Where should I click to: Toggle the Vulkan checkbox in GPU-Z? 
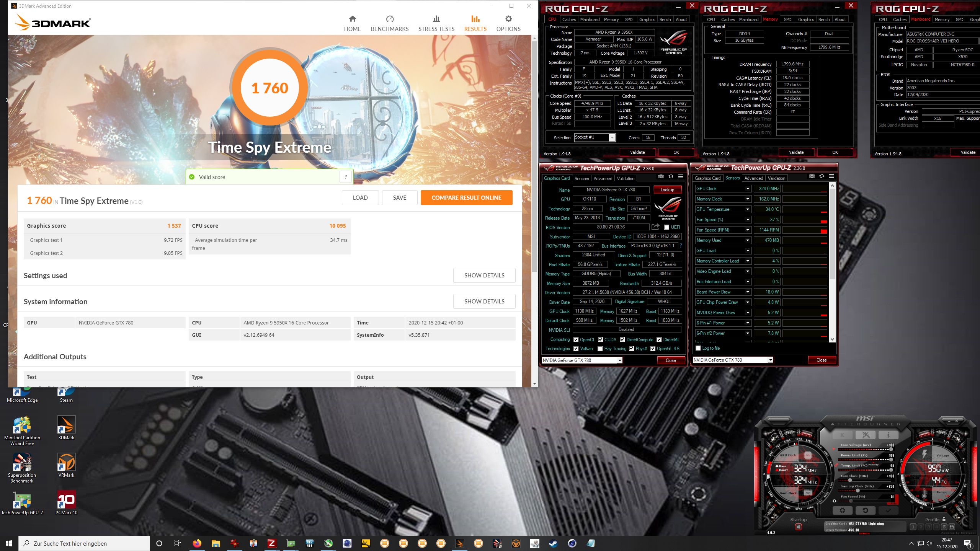pos(576,348)
